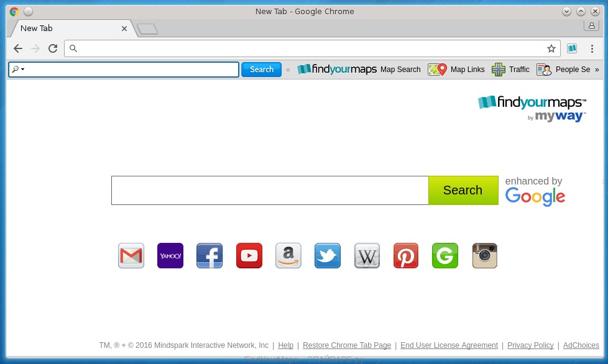The image size is (608, 364).
Task: Open the Amazon shortcut icon
Action: coord(288,256)
